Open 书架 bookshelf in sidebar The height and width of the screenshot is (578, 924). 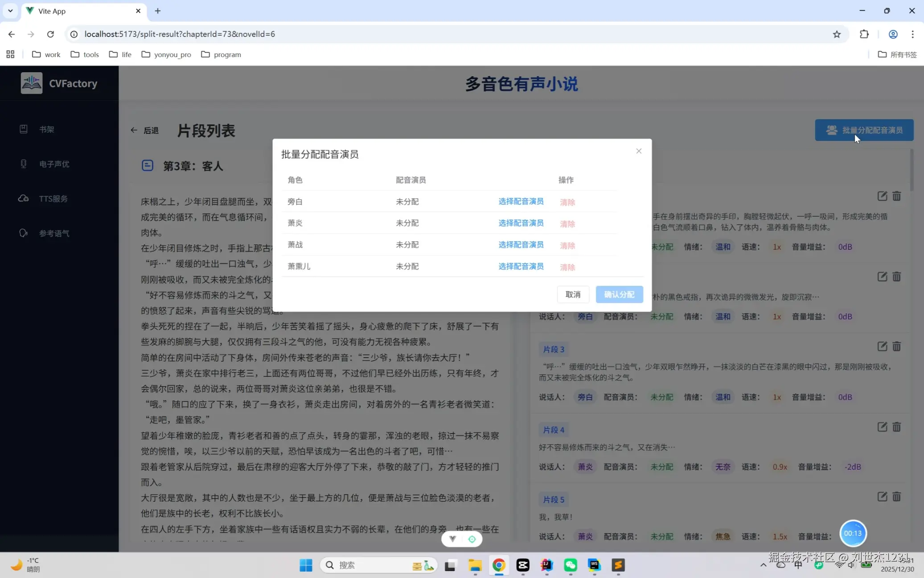pos(46,129)
